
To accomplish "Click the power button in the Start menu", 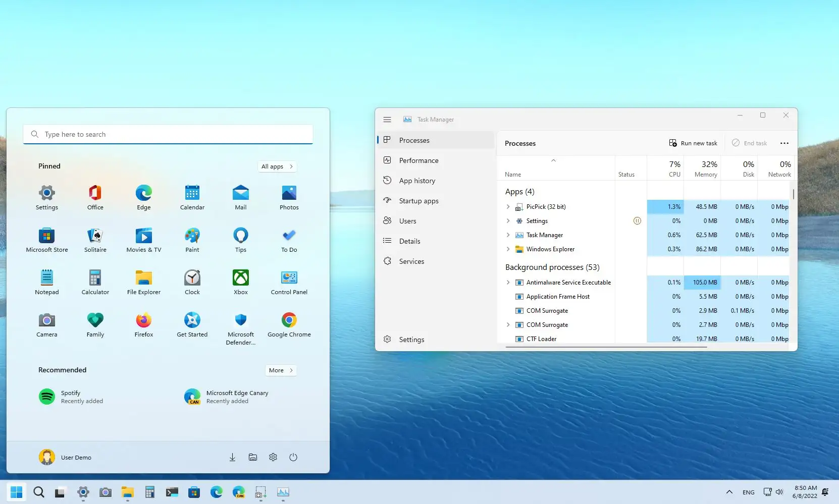I will [x=293, y=457].
